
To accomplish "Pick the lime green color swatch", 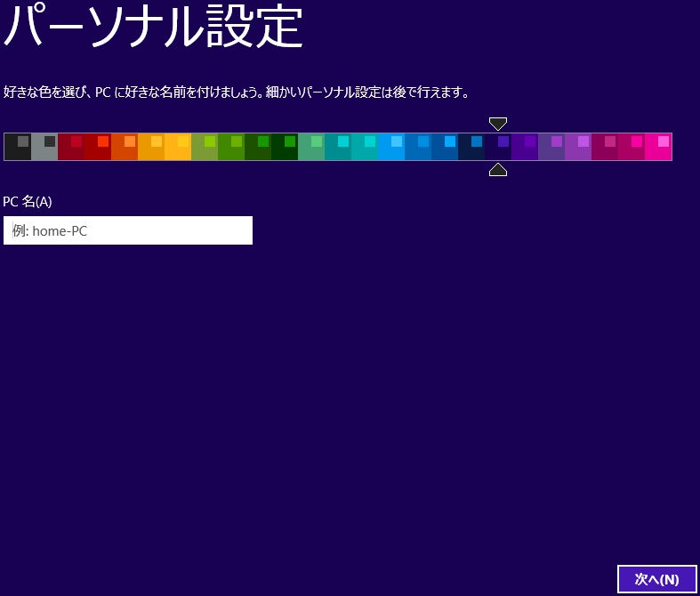I will tap(205, 147).
